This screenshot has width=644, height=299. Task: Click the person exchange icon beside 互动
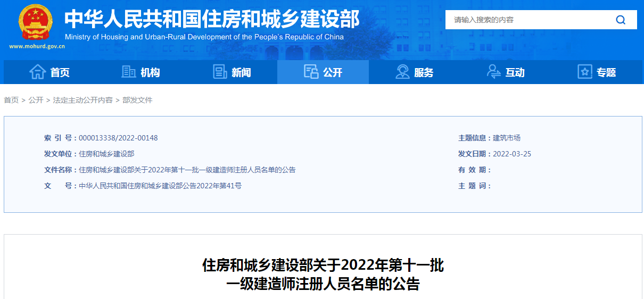tap(494, 72)
